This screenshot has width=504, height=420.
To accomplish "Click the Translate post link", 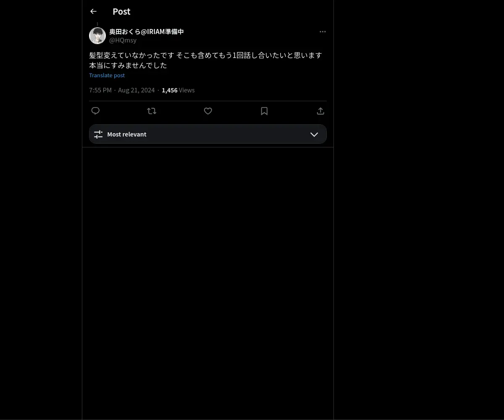I will (107, 75).
